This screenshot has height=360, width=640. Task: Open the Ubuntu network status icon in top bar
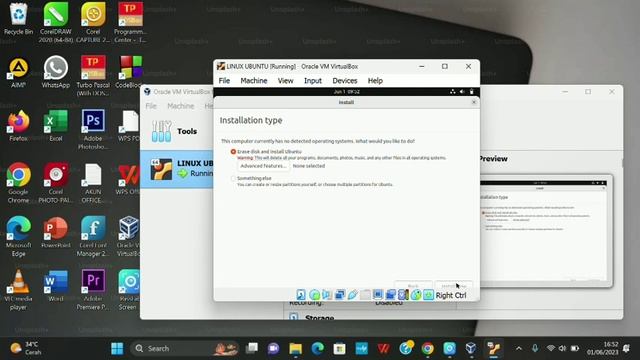453,92
